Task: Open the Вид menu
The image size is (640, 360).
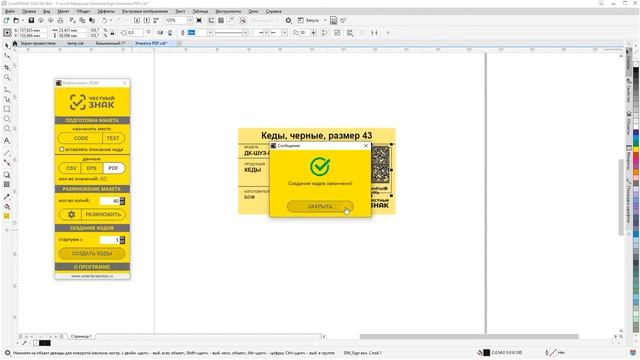Action: coord(47,11)
